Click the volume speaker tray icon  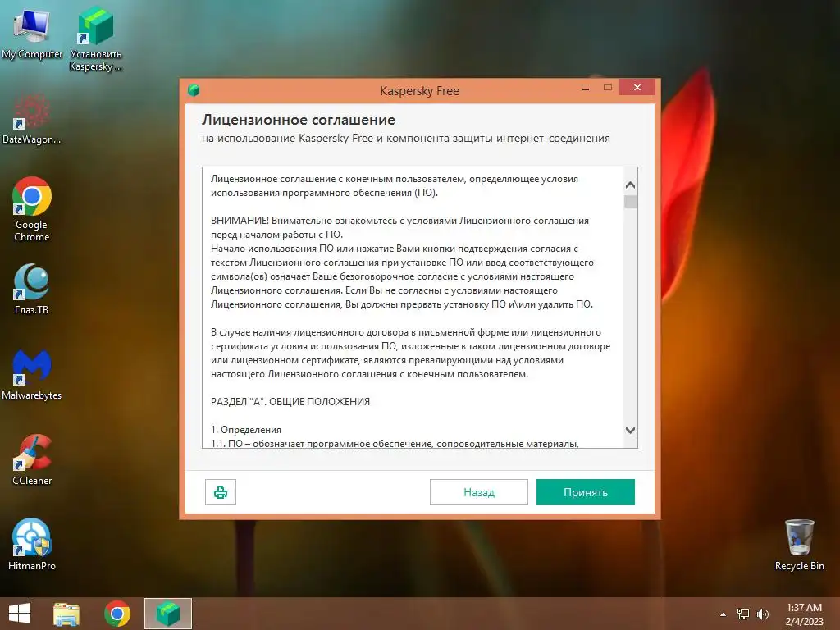click(762, 614)
